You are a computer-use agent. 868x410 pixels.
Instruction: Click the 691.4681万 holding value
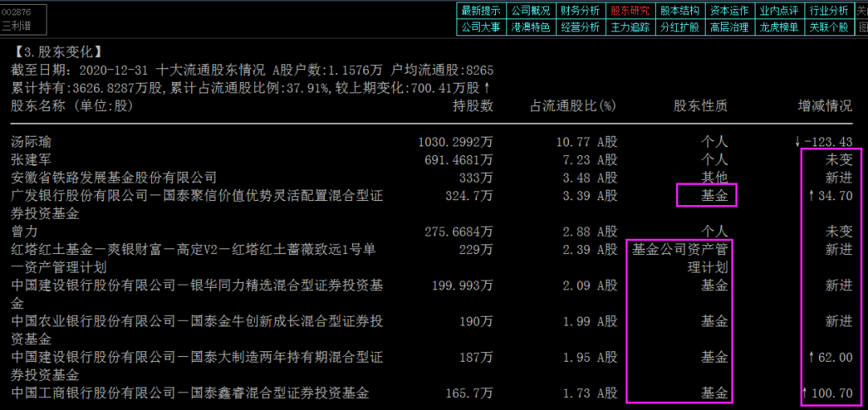459,160
